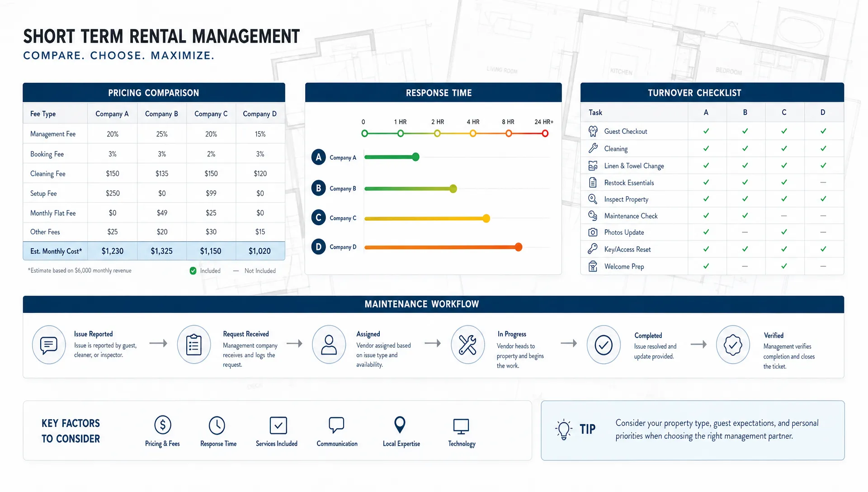The height and width of the screenshot is (492, 868).
Task: Select the In Progress tools icon
Action: [468, 345]
